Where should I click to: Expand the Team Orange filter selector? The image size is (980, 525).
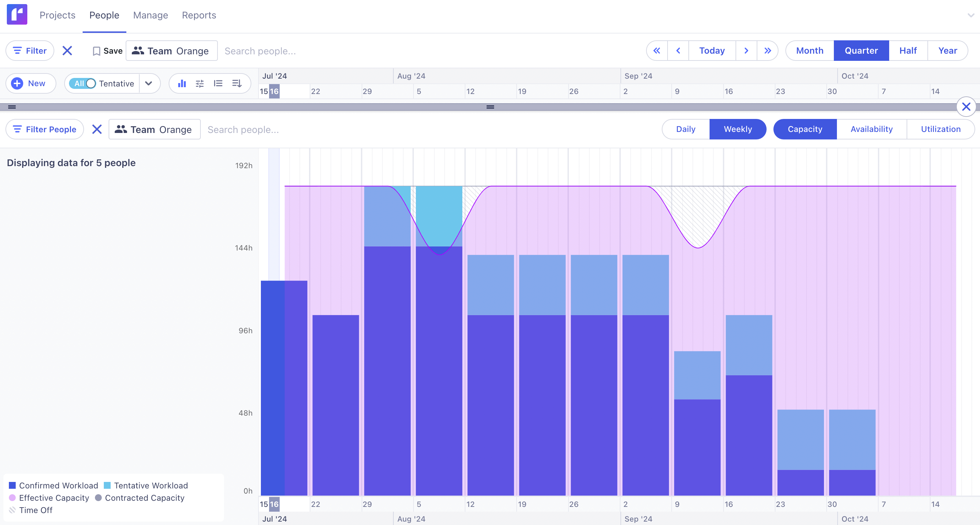171,50
